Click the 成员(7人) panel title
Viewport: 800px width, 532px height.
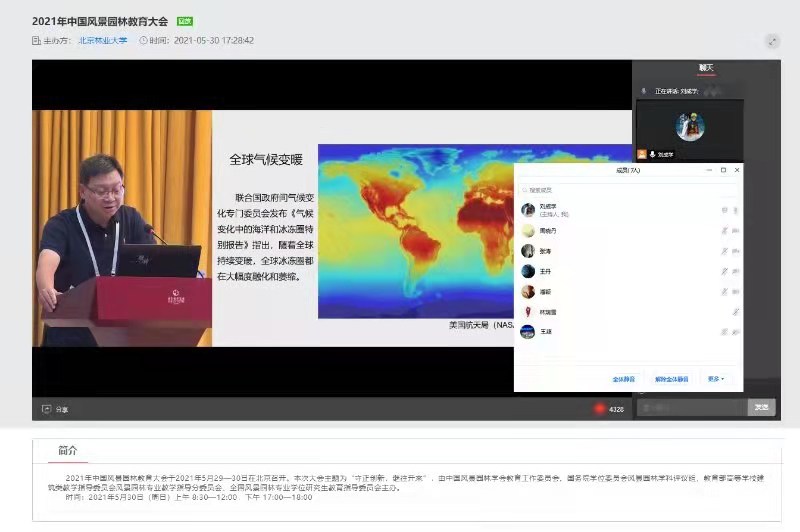(x=628, y=170)
